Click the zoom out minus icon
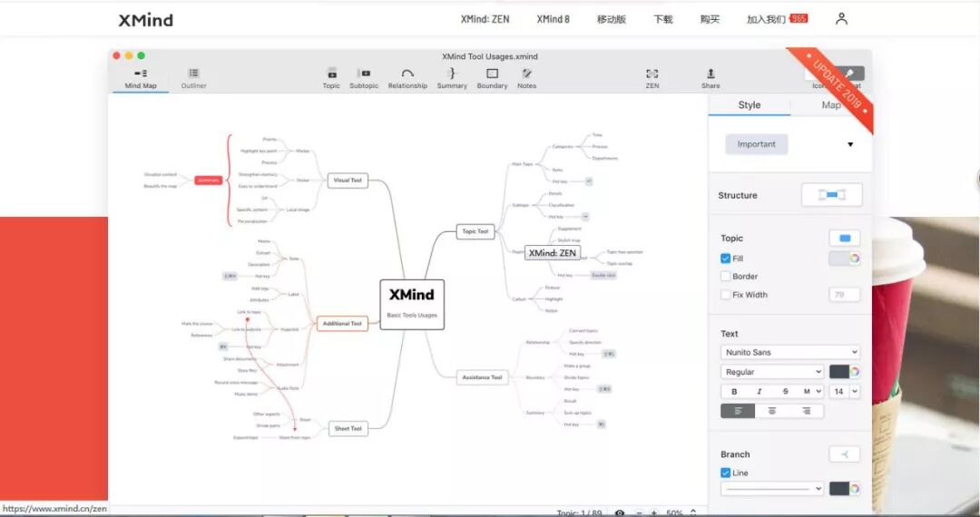Viewport: 980px width, 517px height. pos(640,512)
